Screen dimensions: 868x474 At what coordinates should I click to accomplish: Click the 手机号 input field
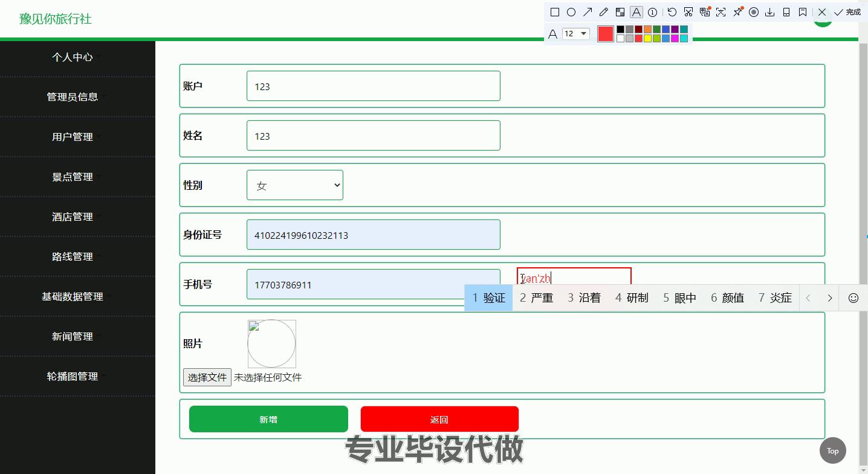(x=374, y=284)
